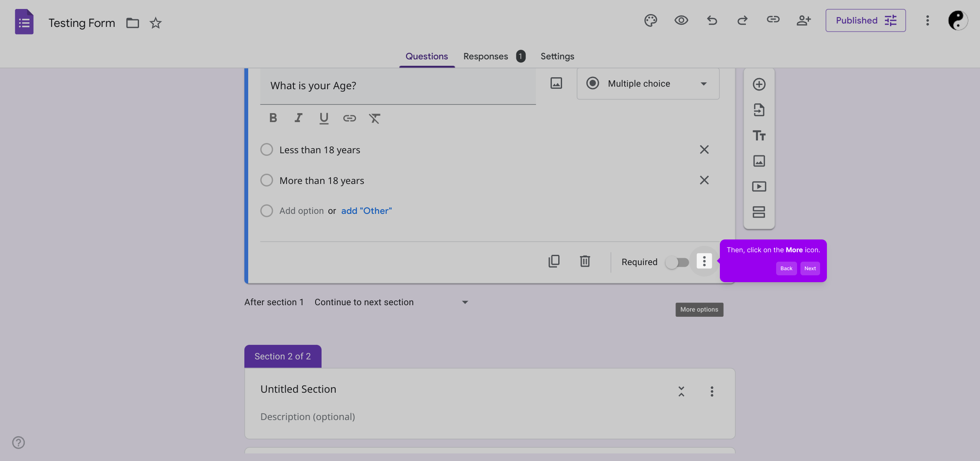
Task: Open the help question mark icon
Action: click(x=18, y=443)
